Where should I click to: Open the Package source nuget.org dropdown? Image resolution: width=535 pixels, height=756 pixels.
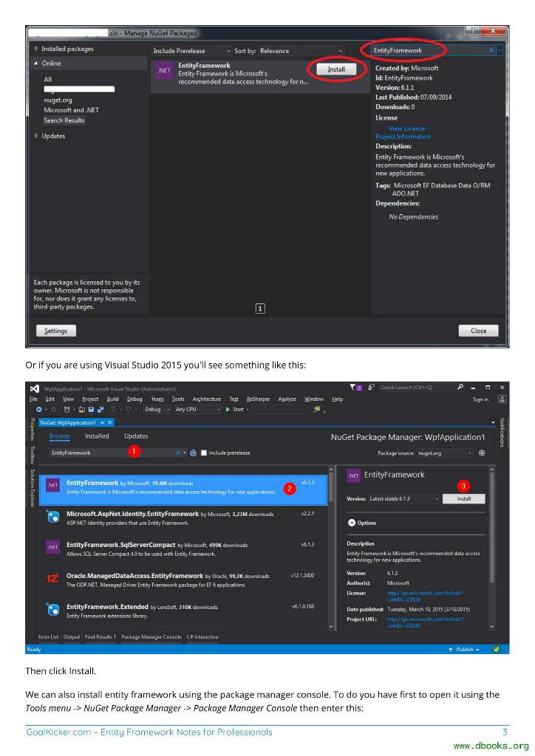(x=445, y=453)
